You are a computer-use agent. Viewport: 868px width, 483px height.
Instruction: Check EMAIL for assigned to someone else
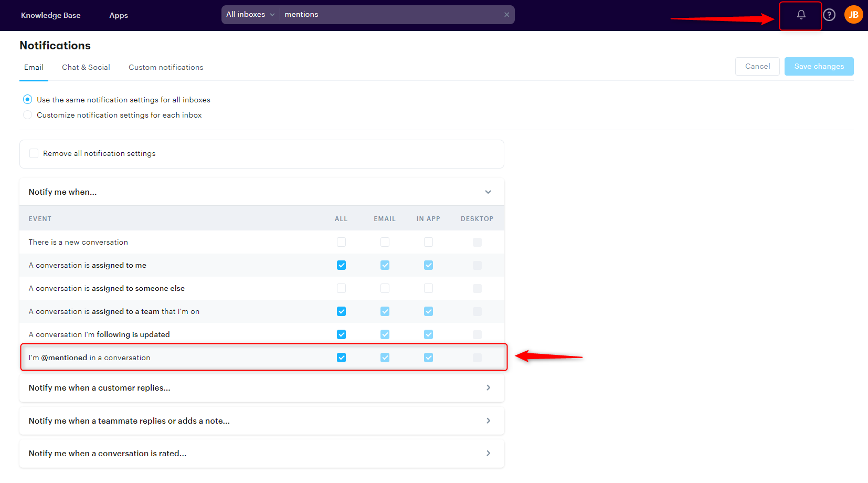tap(385, 288)
